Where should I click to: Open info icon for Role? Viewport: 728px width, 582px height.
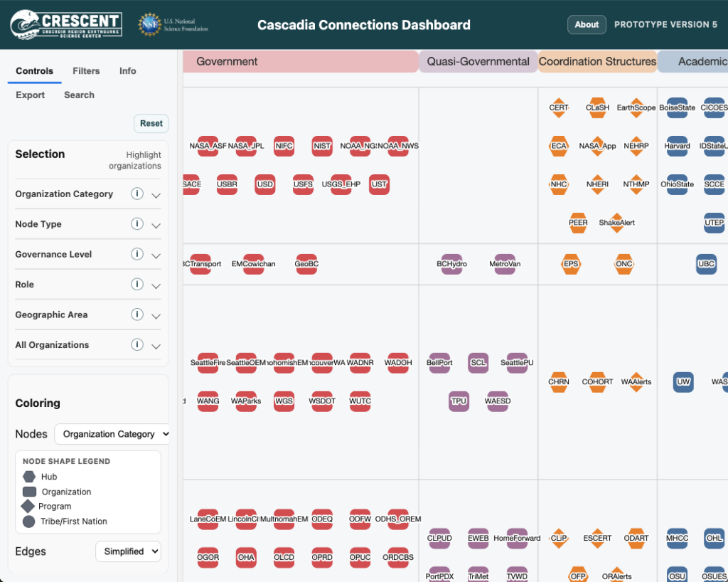pyautogui.click(x=136, y=284)
